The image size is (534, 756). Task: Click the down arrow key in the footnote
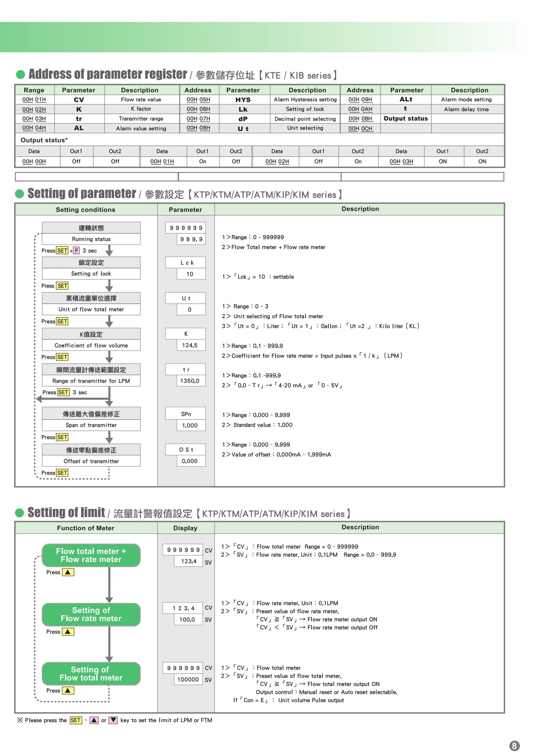pos(113,720)
